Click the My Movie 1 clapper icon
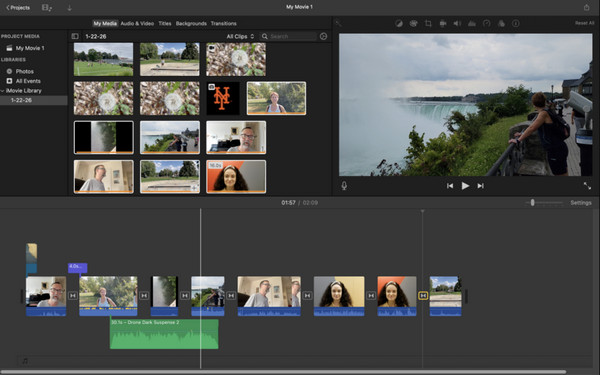 tap(9, 48)
